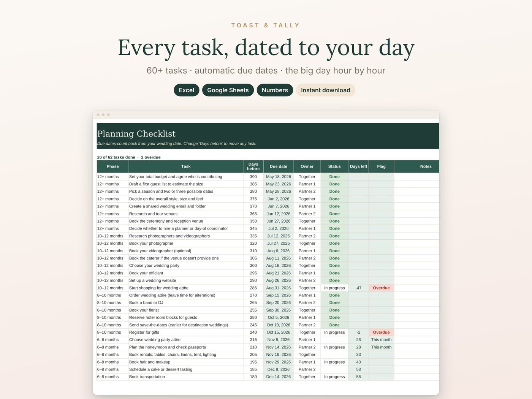This screenshot has width=532, height=399.
Task: Click the Status column header
Action: click(x=334, y=166)
